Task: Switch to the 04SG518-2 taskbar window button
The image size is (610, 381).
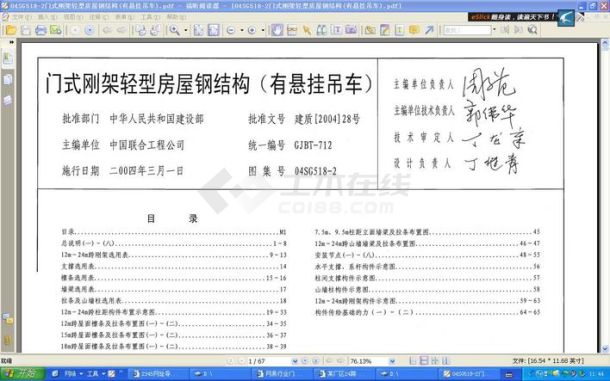Action: coord(469,374)
